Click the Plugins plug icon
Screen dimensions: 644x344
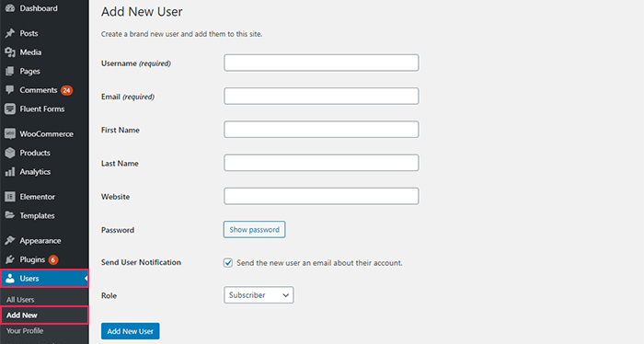pyautogui.click(x=10, y=259)
